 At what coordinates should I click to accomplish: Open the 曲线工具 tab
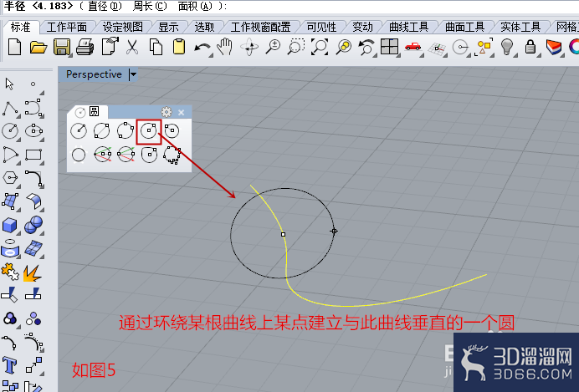[409, 27]
